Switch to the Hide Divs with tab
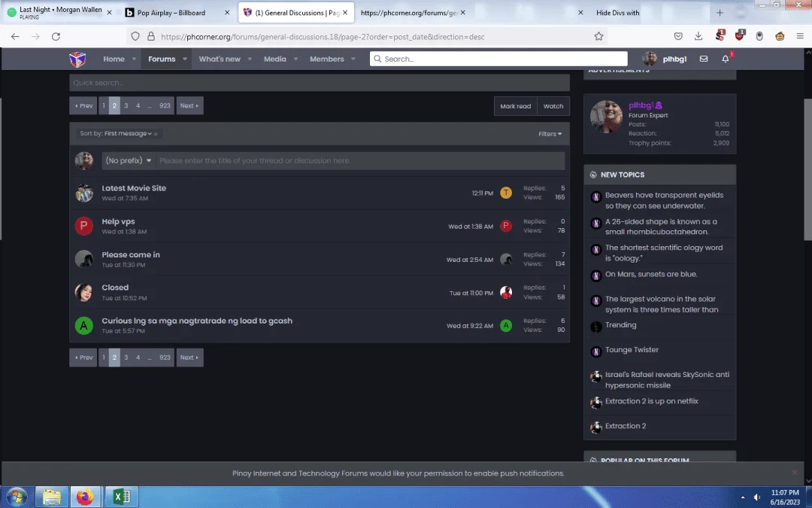The height and width of the screenshot is (508, 812). (x=617, y=13)
